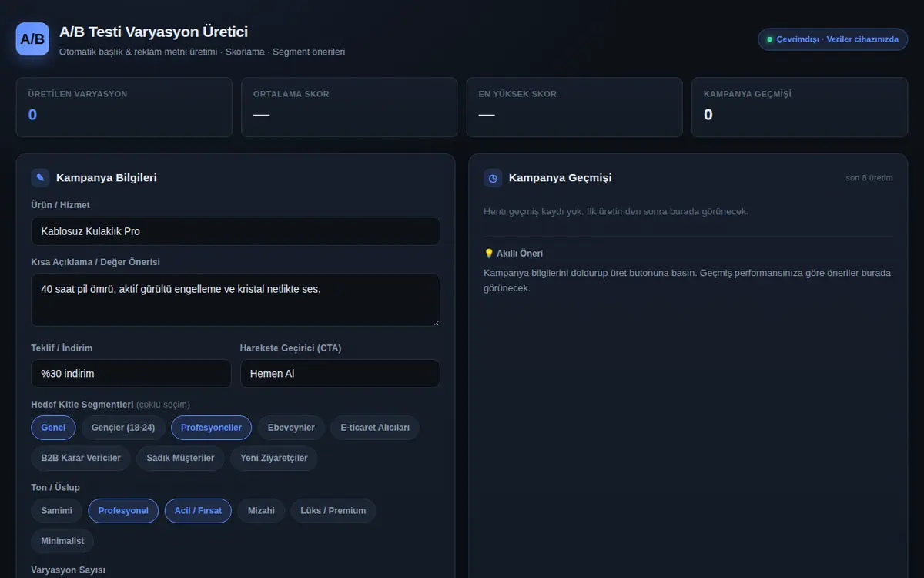Select the Gençler (18-24) segment chip
Image resolution: width=924 pixels, height=578 pixels.
123,428
